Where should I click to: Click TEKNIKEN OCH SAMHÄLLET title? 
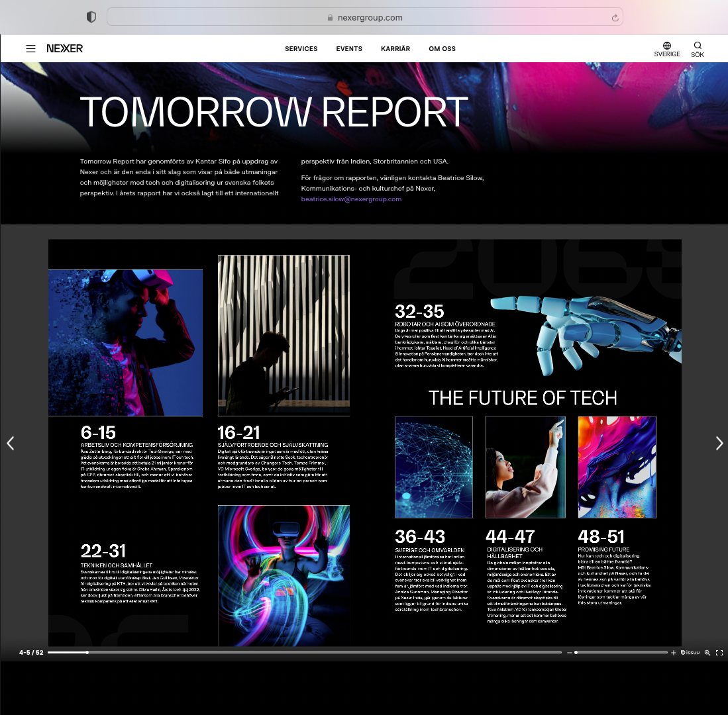tap(117, 565)
